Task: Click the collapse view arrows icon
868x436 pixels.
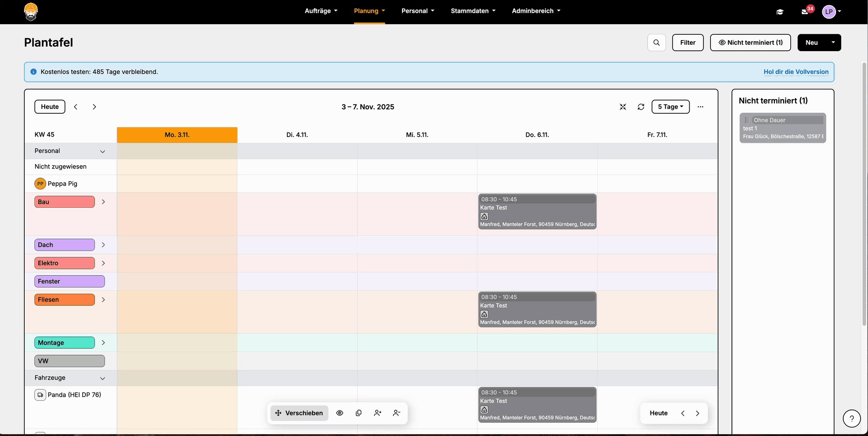Action: coord(623,107)
